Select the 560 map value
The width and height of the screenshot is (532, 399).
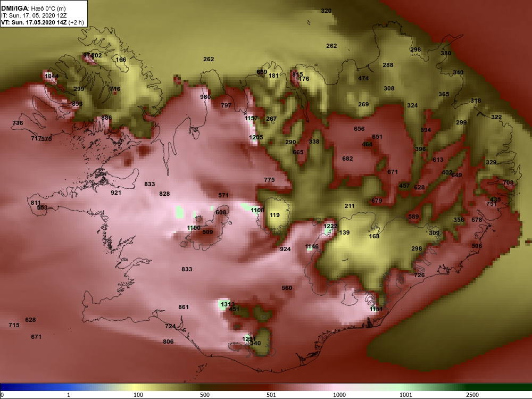[x=287, y=288]
